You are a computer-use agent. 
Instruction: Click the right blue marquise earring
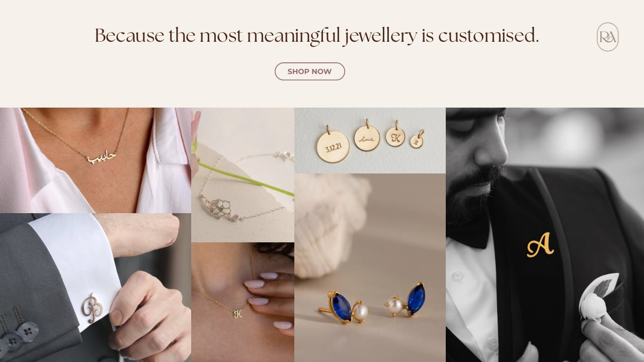click(416, 299)
